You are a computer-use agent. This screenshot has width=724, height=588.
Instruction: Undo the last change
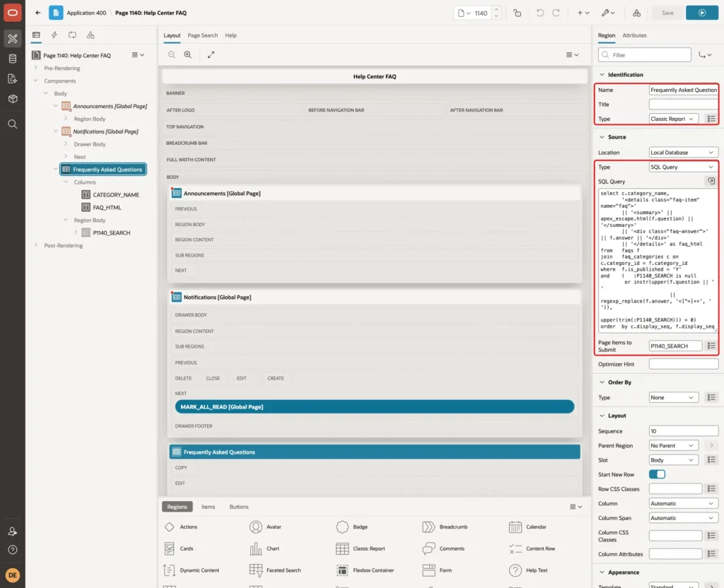[x=539, y=13]
